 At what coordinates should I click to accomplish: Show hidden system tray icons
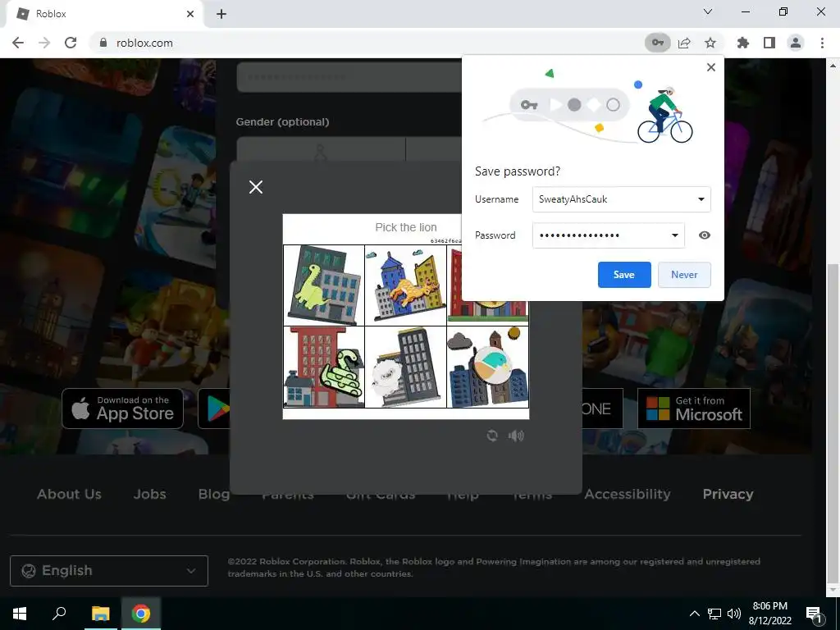[694, 614]
